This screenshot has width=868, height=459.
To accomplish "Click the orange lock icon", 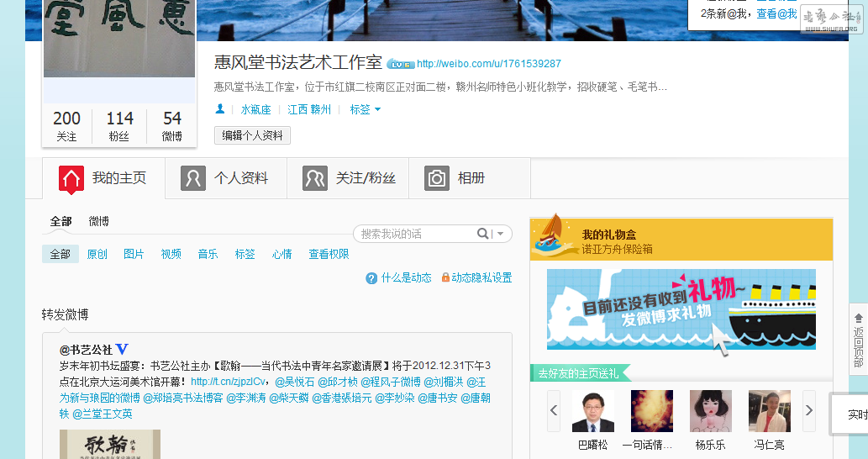I will tap(445, 277).
